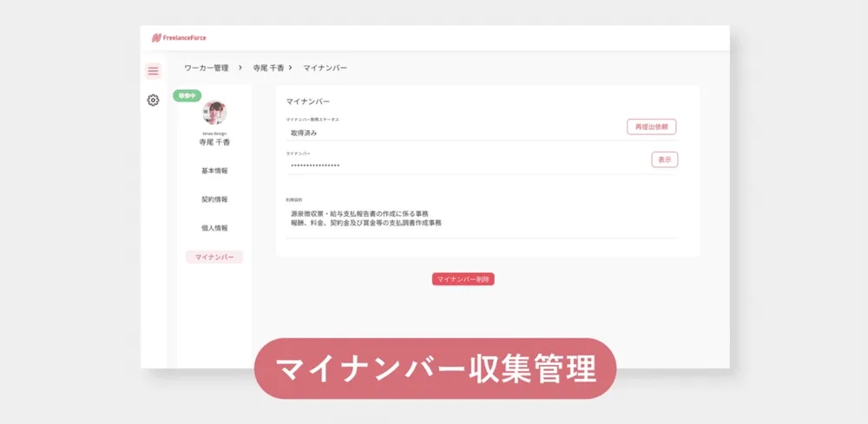Open the hamburger menu icon
Viewport: 868px width, 424px height.
tap(154, 71)
